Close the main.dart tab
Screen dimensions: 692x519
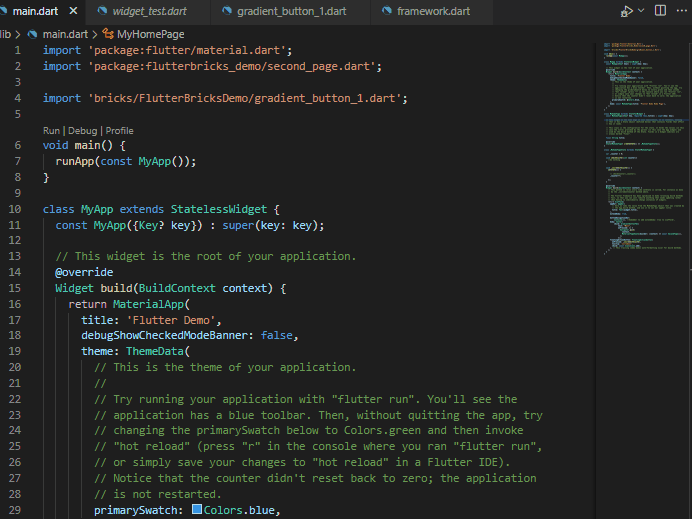74,11
